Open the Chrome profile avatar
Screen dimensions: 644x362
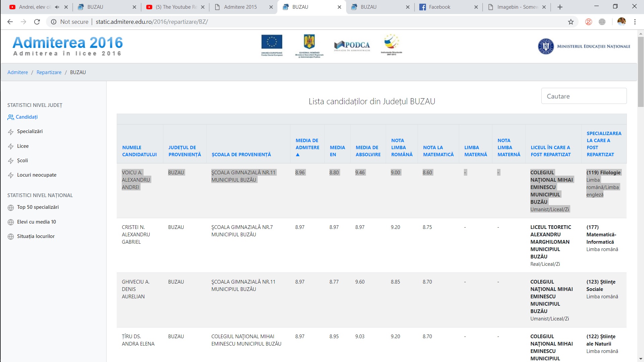[622, 22]
